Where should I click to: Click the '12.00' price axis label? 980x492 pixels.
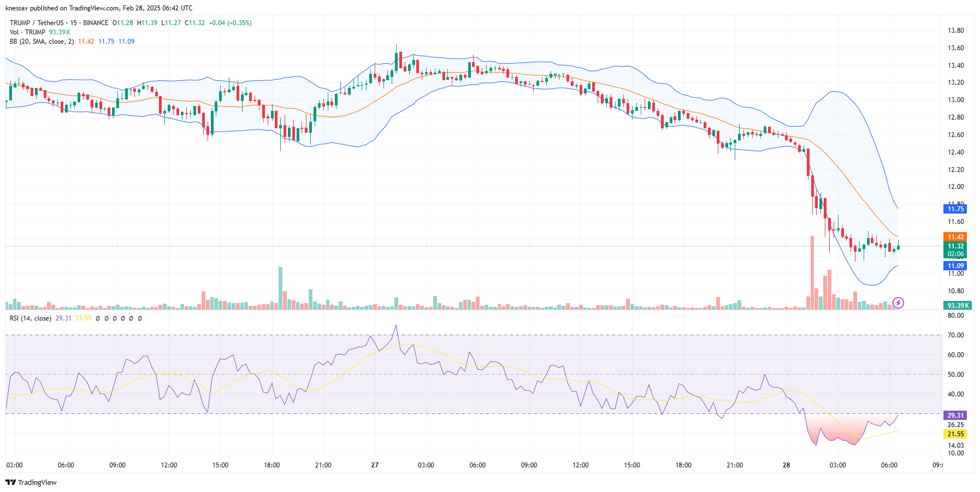coord(955,187)
